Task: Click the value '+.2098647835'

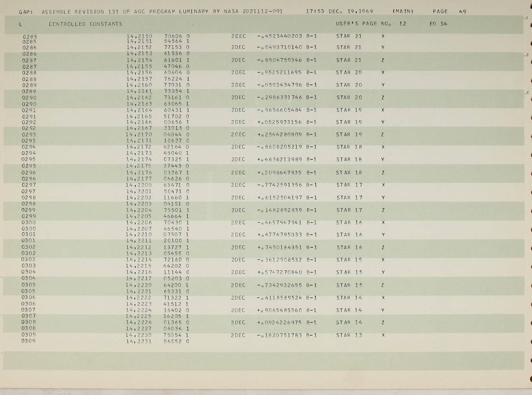Action: point(279,173)
